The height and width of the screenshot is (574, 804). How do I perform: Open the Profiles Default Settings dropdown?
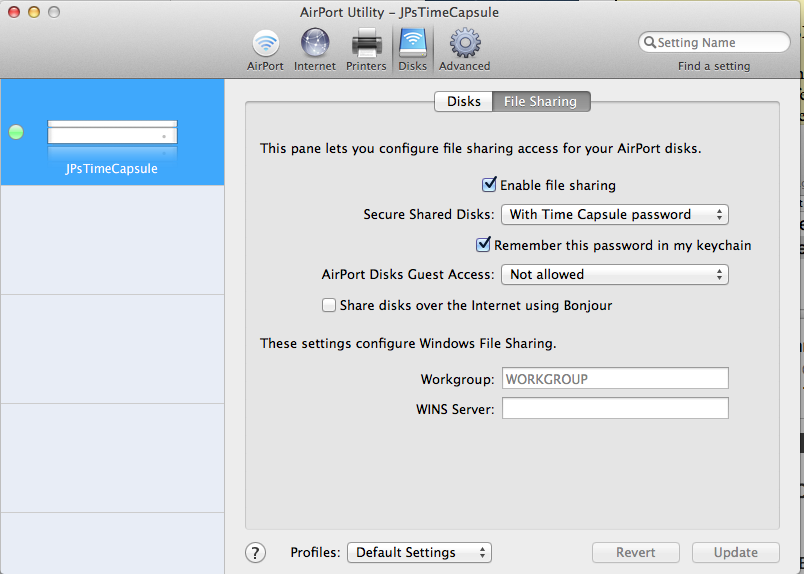pyautogui.click(x=419, y=552)
